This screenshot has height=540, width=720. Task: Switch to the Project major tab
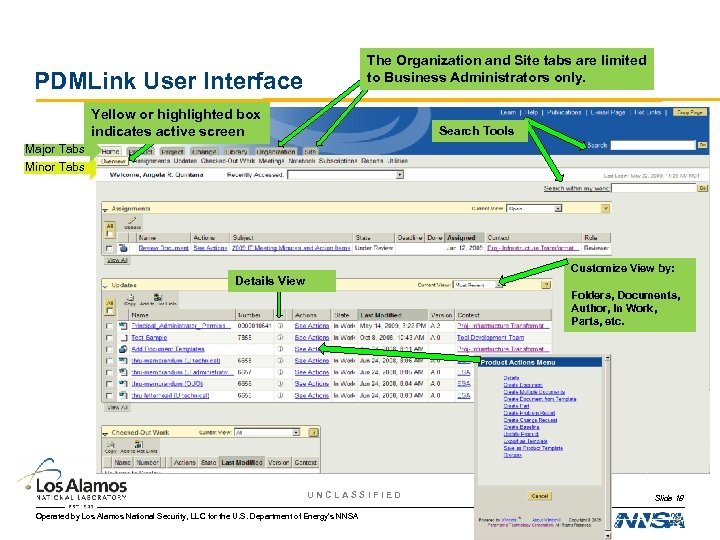tap(172, 152)
